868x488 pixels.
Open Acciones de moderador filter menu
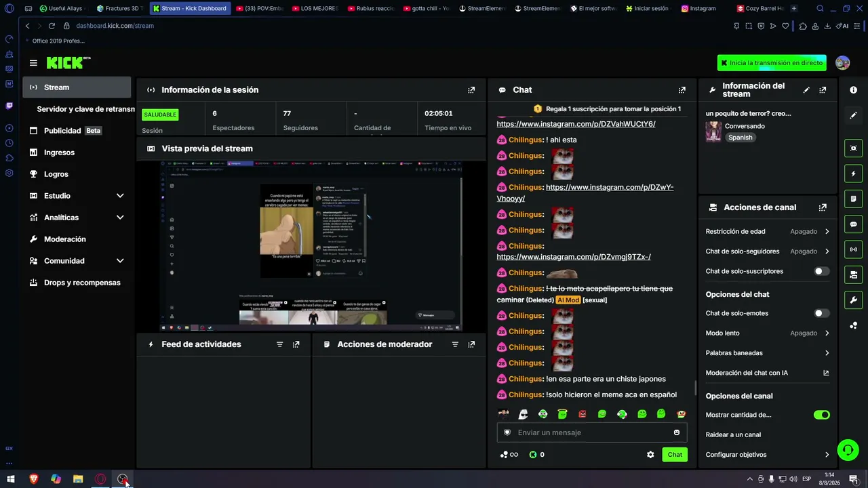pyautogui.click(x=455, y=344)
